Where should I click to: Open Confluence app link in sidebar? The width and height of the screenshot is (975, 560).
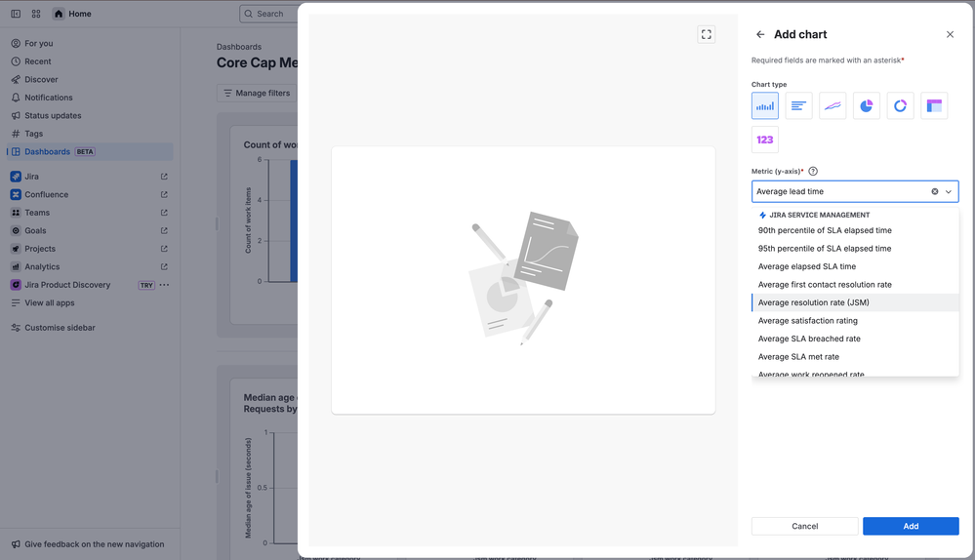[x=90, y=194]
